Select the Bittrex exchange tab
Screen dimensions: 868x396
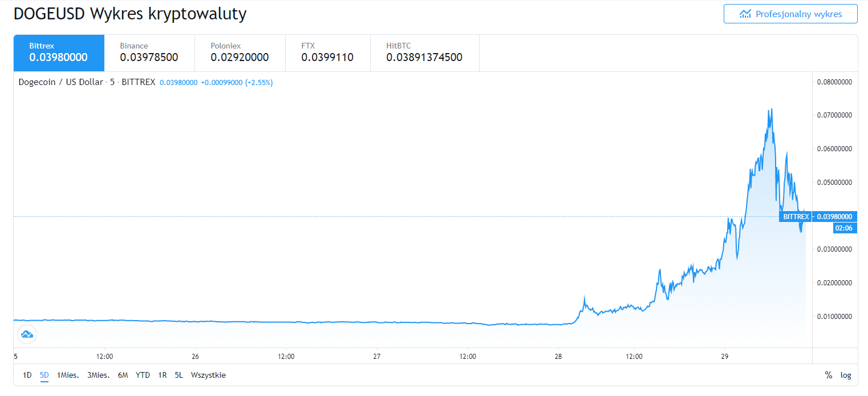[59, 53]
